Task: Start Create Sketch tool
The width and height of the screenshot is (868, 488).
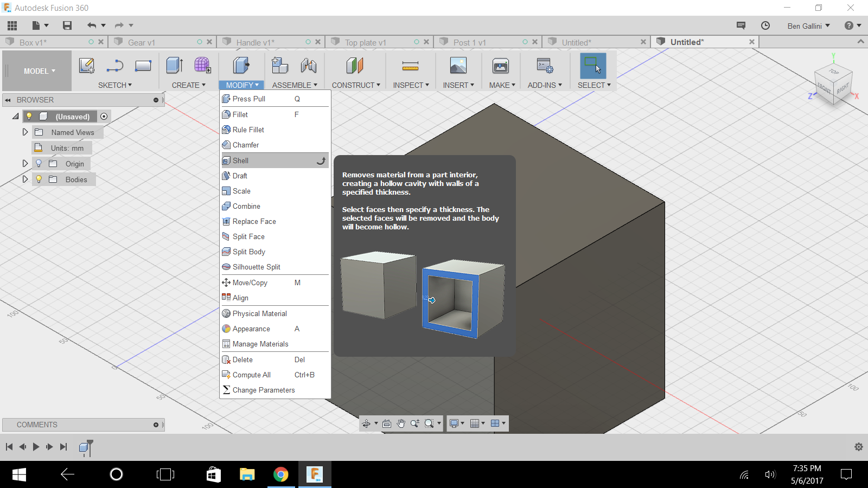Action: [87, 66]
